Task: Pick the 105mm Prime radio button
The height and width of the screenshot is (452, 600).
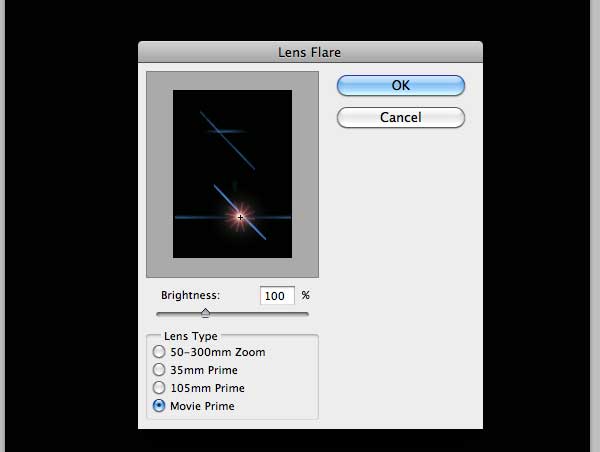Action: point(159,388)
